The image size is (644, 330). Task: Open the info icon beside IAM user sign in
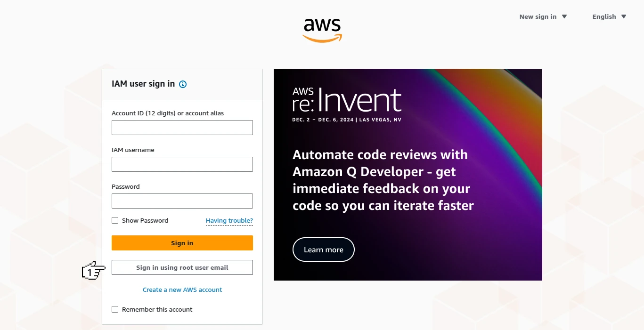183,84
